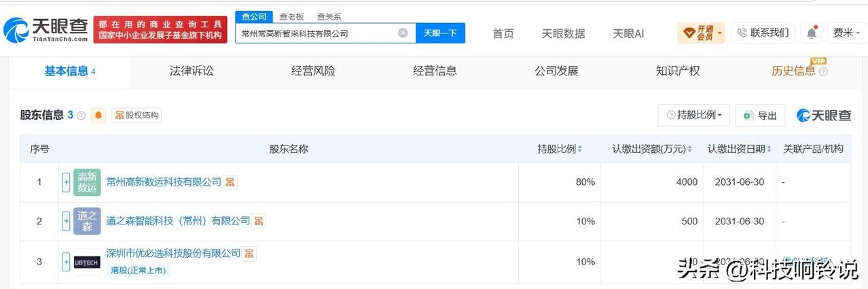This screenshot has width=868, height=289.
Task: Switch to the 查关系 search tab
Action: [329, 16]
